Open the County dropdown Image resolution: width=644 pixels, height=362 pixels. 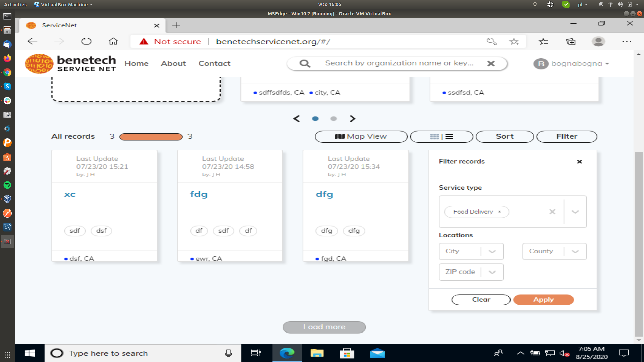576,251
